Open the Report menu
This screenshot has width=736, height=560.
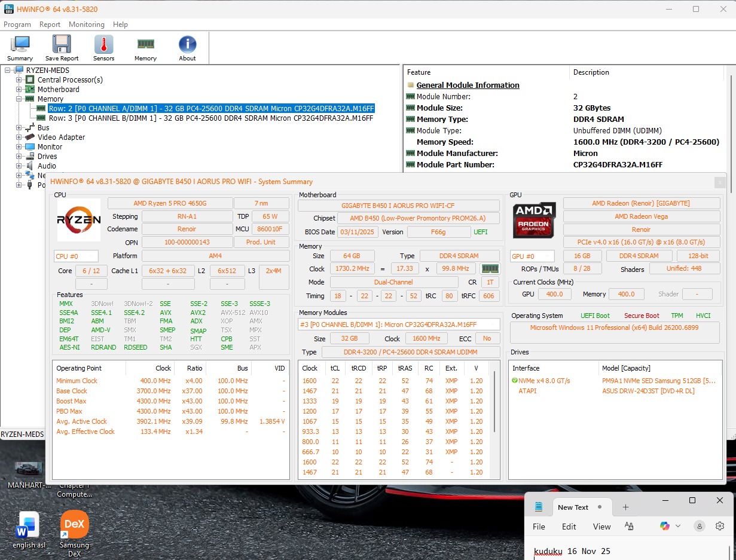tap(50, 25)
